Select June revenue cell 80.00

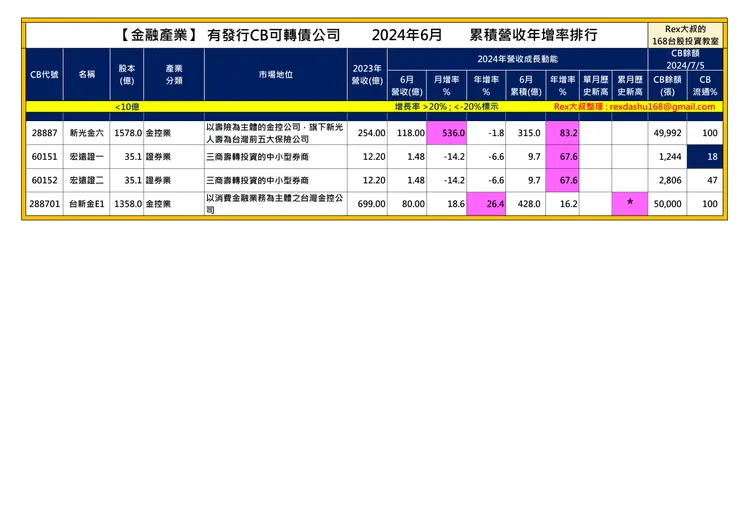407,204
